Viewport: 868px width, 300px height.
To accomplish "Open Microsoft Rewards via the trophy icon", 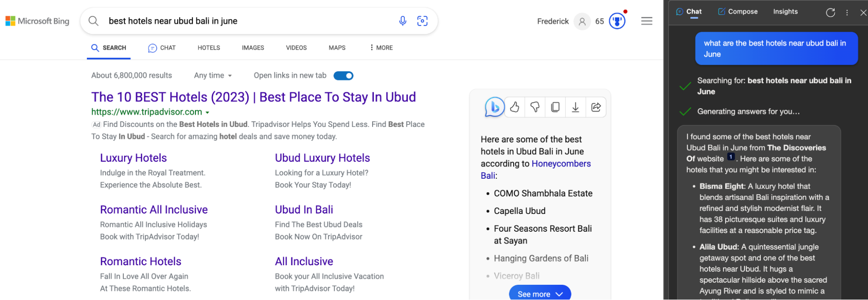I will (617, 20).
